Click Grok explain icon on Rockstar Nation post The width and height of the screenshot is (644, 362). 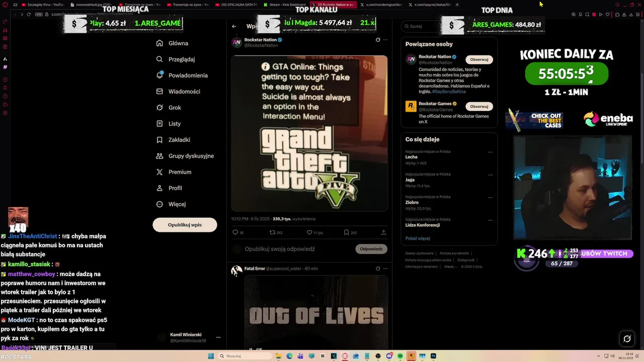point(378,40)
